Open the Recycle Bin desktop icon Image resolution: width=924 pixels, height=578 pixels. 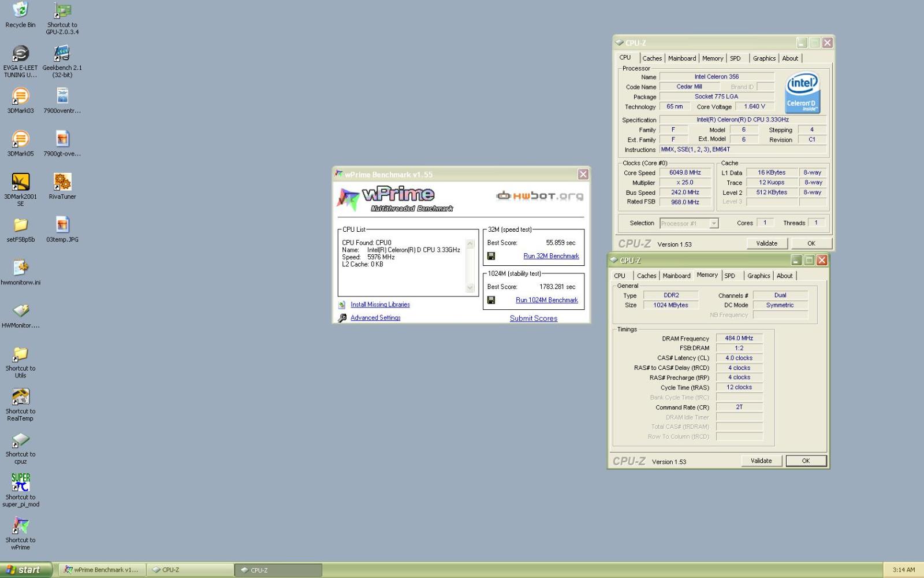20,10
